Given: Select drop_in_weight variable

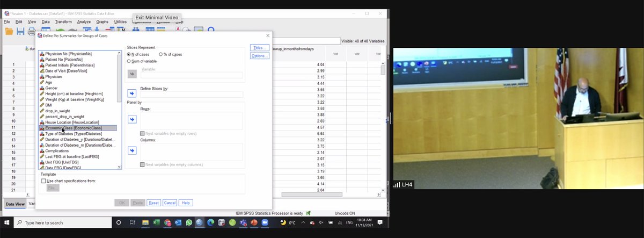Looking at the screenshot, I should [57, 111].
